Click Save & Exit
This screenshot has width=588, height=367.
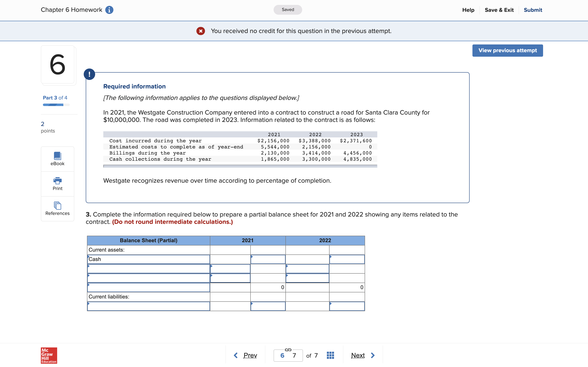pyautogui.click(x=499, y=10)
